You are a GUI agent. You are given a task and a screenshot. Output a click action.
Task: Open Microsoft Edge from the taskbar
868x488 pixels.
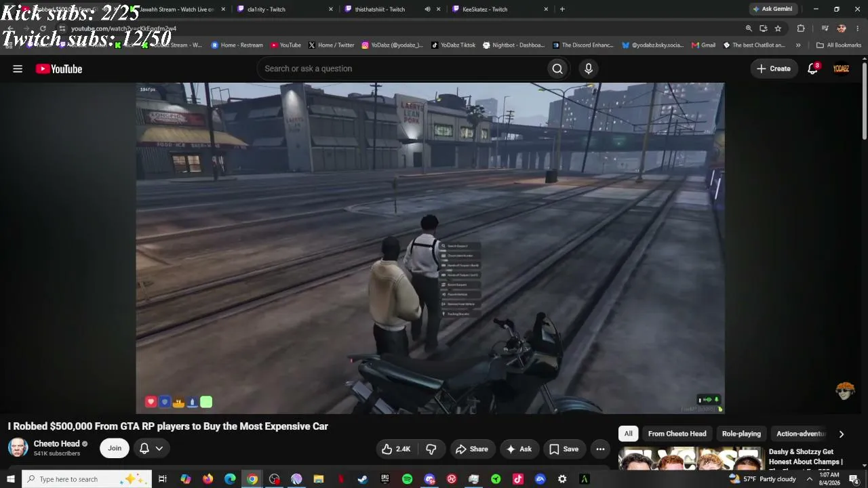point(230,479)
